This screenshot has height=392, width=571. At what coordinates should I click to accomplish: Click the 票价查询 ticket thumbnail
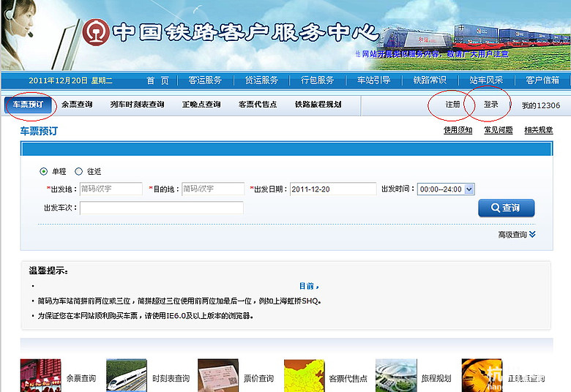217,375
